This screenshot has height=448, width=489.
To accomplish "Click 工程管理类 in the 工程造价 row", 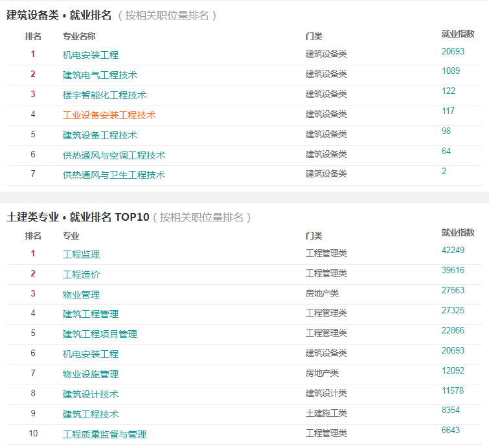I will point(326,273).
